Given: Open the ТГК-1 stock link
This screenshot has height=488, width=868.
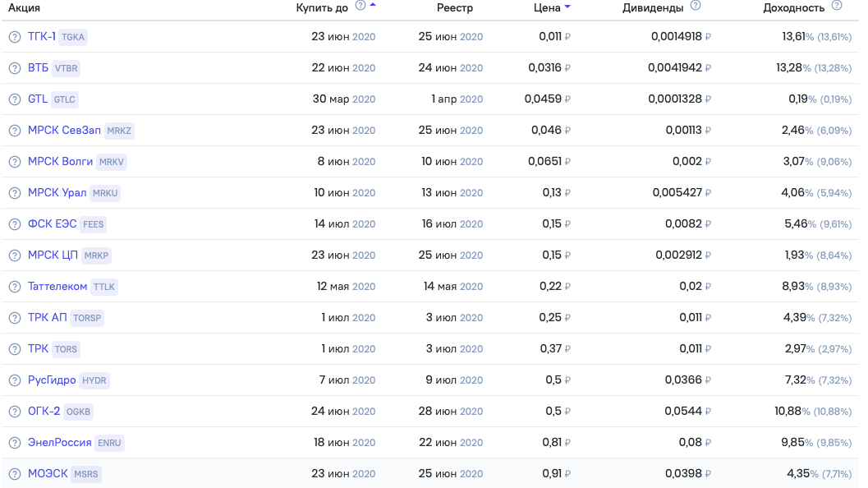Looking at the screenshot, I should [42, 36].
